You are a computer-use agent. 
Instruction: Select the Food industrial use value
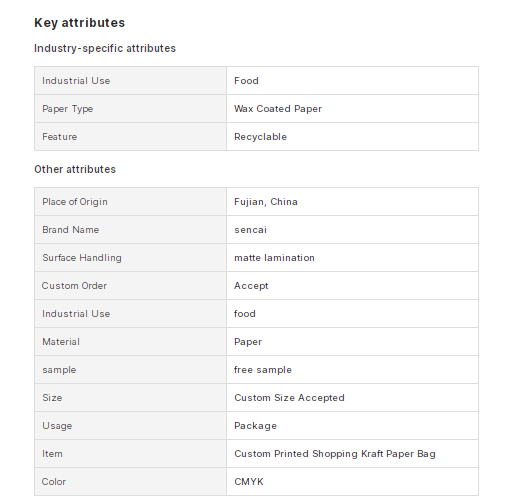coord(246,81)
